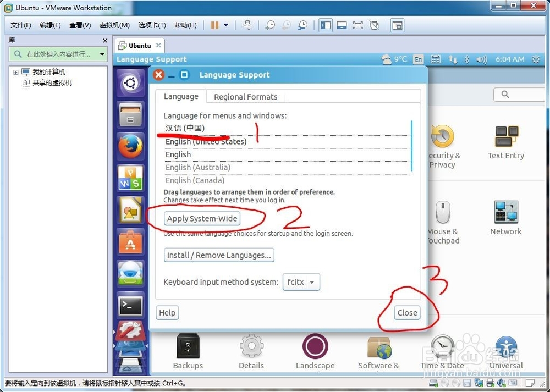Open the 帮助(H) menu

pyautogui.click(x=185, y=25)
